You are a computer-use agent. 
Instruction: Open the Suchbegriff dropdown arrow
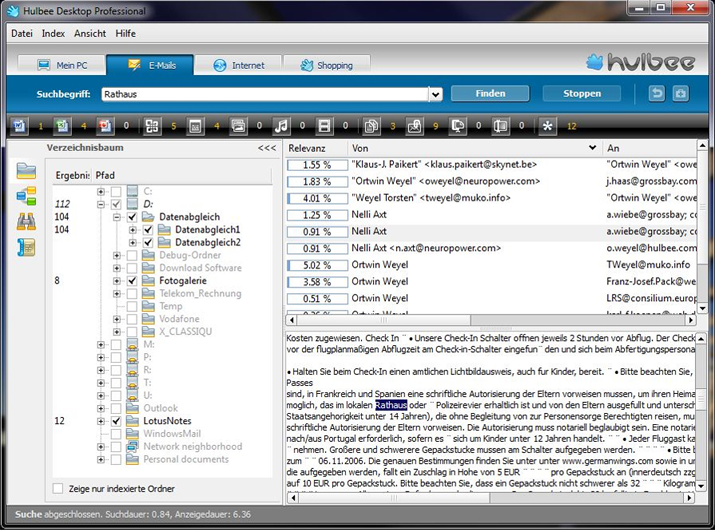point(435,95)
